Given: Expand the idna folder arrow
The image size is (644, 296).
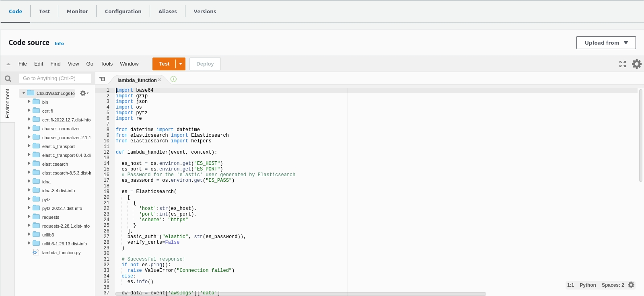Looking at the screenshot, I should tap(29, 181).
